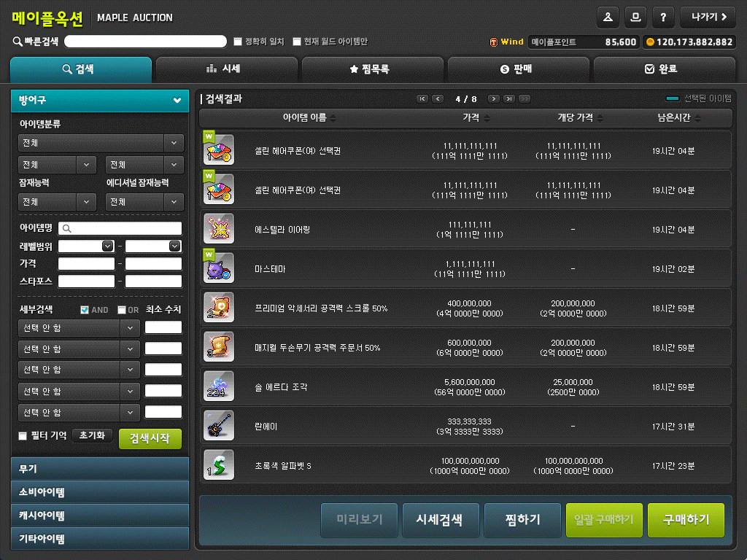Jump to the first results page
The image size is (747, 560).
point(422,98)
